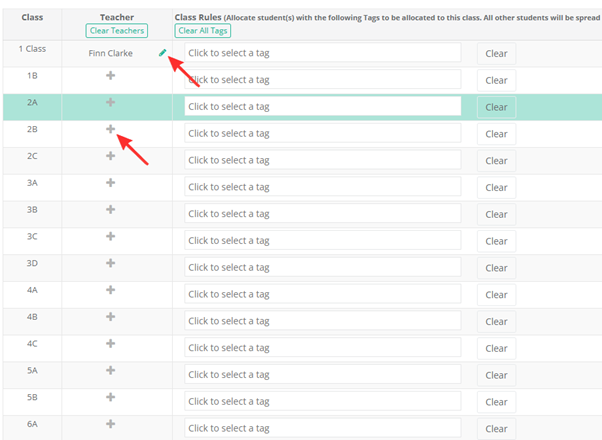Select a tag for class 4A
This screenshot has height=440, width=602.
pos(322,294)
